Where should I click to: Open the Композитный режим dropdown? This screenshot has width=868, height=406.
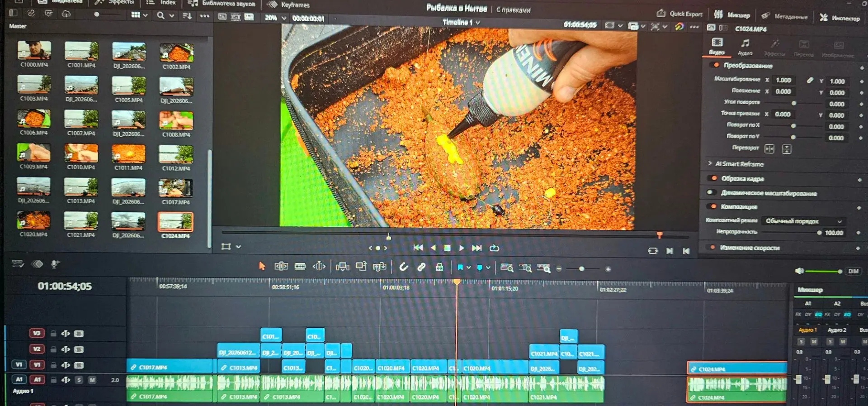click(803, 221)
